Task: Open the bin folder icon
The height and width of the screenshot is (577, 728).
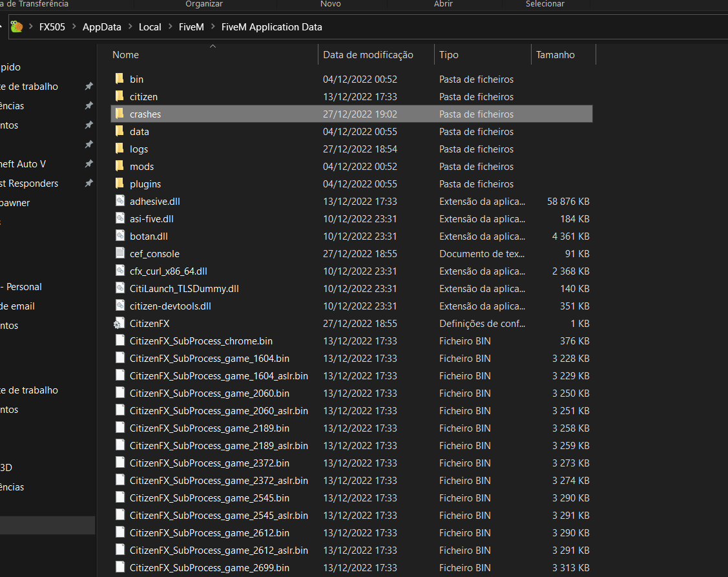Action: coord(120,79)
